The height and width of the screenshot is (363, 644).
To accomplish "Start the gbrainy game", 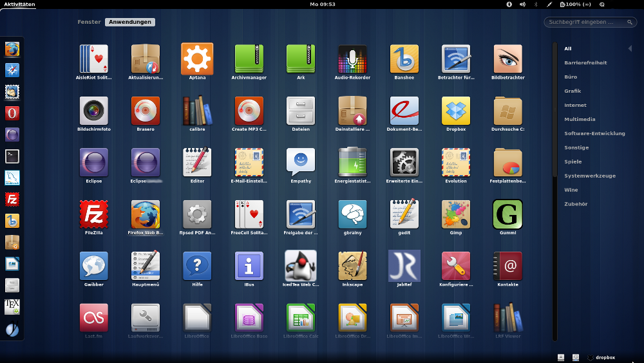I will [x=352, y=218].
